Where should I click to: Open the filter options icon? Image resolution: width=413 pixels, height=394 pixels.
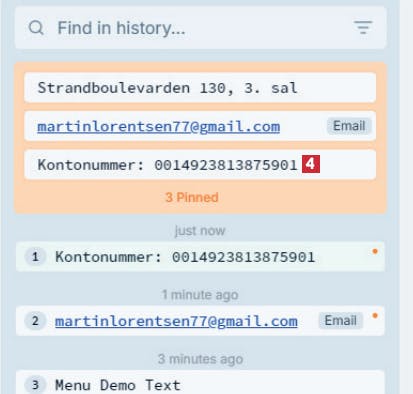(x=363, y=27)
